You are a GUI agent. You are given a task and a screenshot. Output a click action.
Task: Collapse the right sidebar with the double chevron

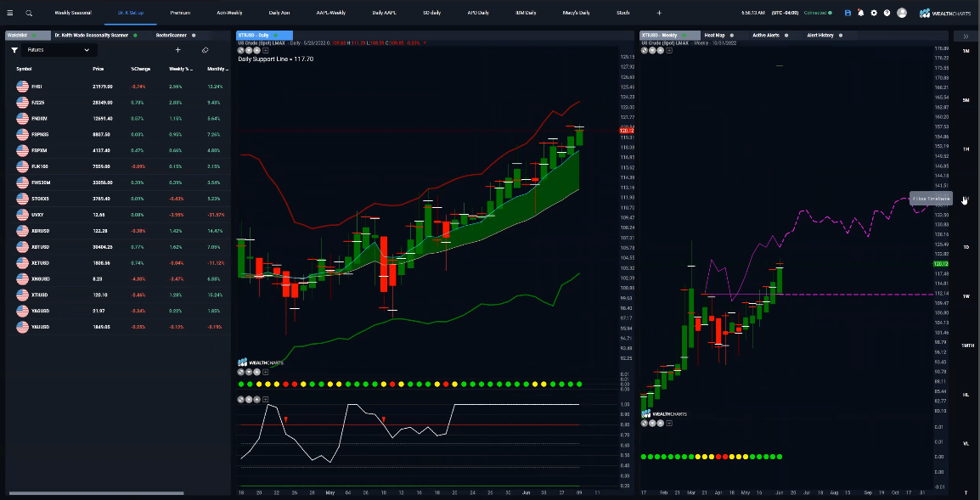tap(965, 37)
